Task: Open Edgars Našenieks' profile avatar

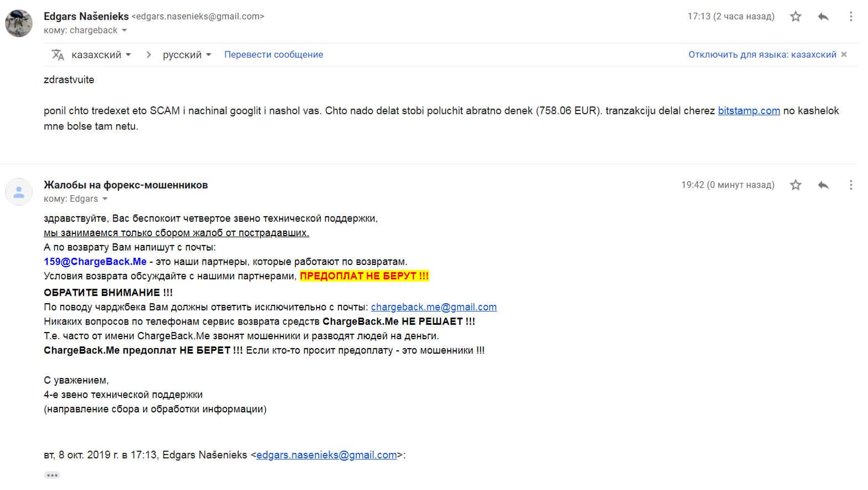Action: [x=19, y=23]
